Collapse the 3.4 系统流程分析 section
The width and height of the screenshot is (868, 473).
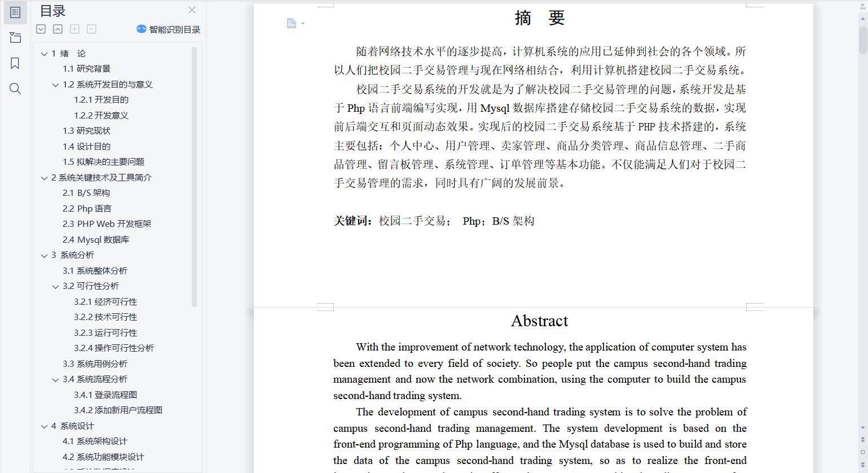pyautogui.click(x=56, y=379)
